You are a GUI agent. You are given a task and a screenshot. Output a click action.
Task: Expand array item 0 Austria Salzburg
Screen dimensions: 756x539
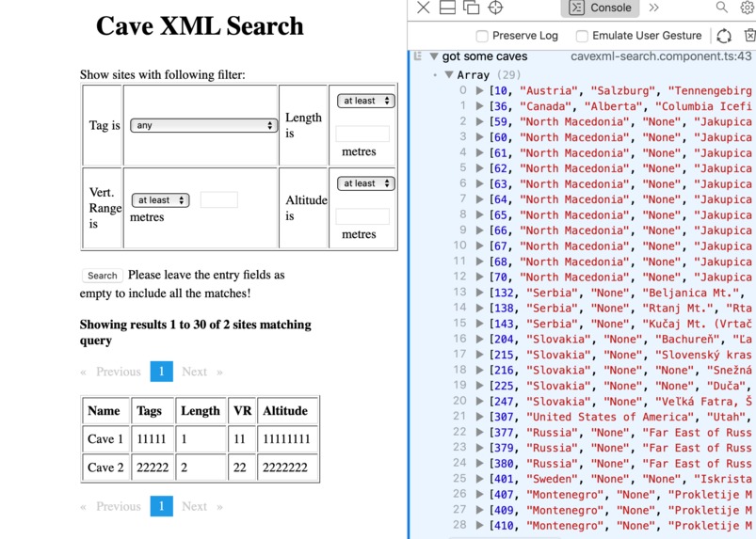tap(479, 90)
